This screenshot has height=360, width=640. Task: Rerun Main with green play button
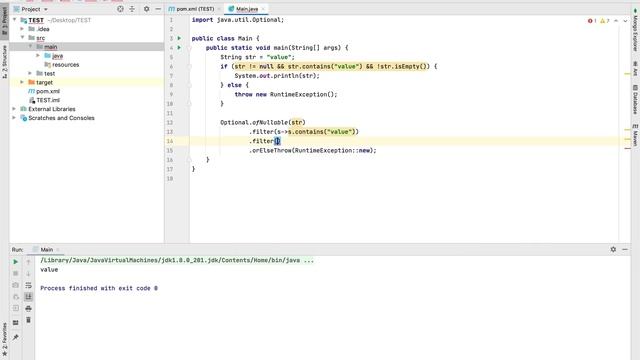tap(16, 262)
